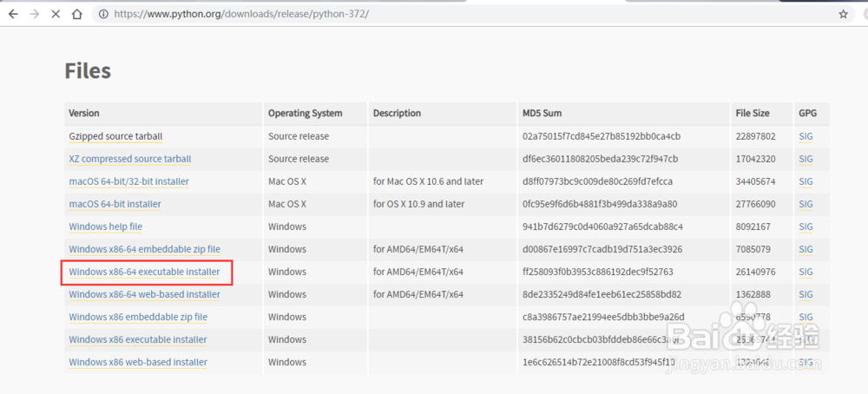868x394 pixels.
Task: Select file size 8092167
Action: (x=753, y=227)
